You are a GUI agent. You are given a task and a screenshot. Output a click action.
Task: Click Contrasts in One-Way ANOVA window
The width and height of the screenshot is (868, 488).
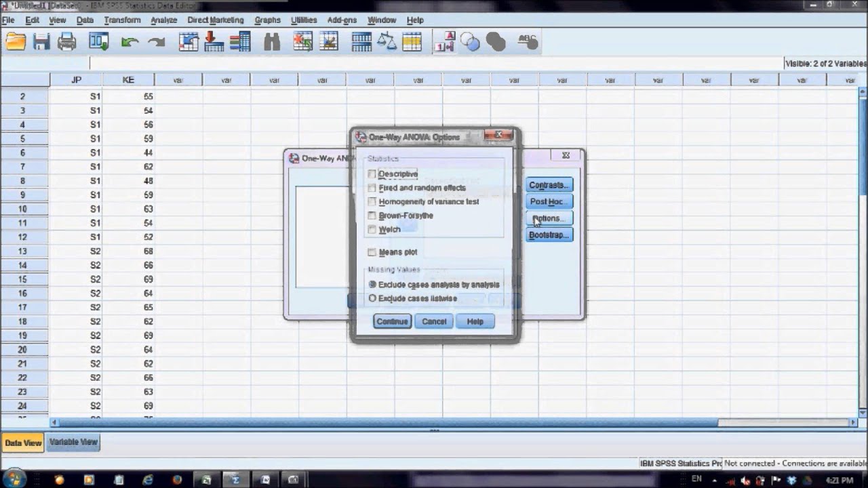(549, 185)
